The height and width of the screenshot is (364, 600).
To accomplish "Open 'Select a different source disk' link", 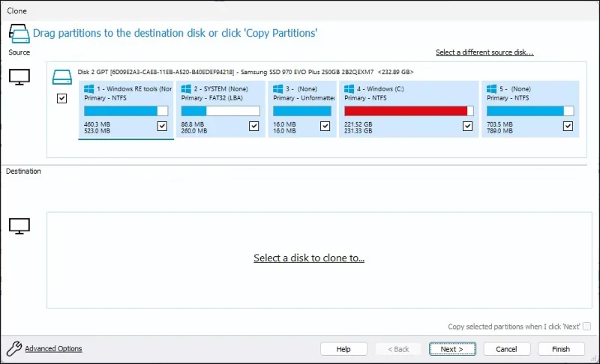I will pos(484,52).
